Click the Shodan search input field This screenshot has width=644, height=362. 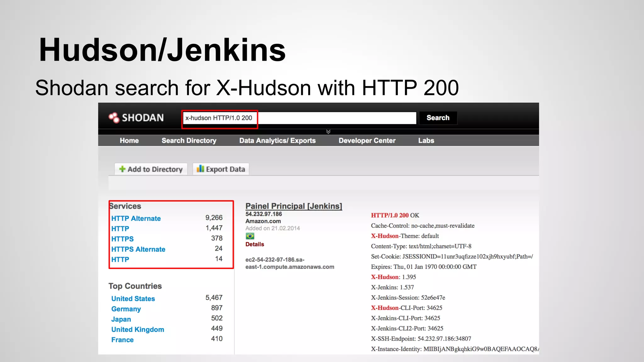click(300, 118)
